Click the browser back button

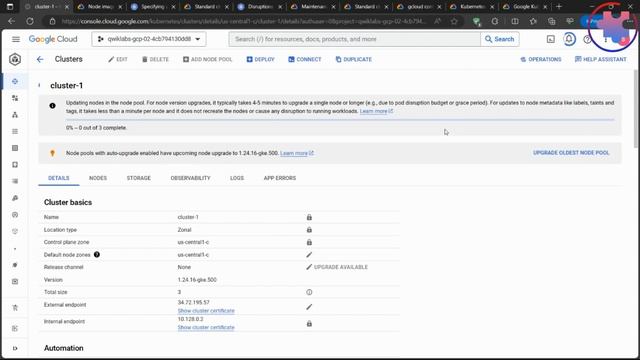[11, 21]
